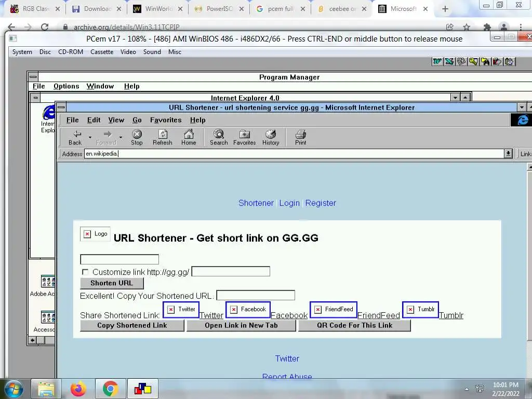Open File Explorer from the taskbar
Image resolution: width=532 pixels, height=399 pixels.
(46, 389)
